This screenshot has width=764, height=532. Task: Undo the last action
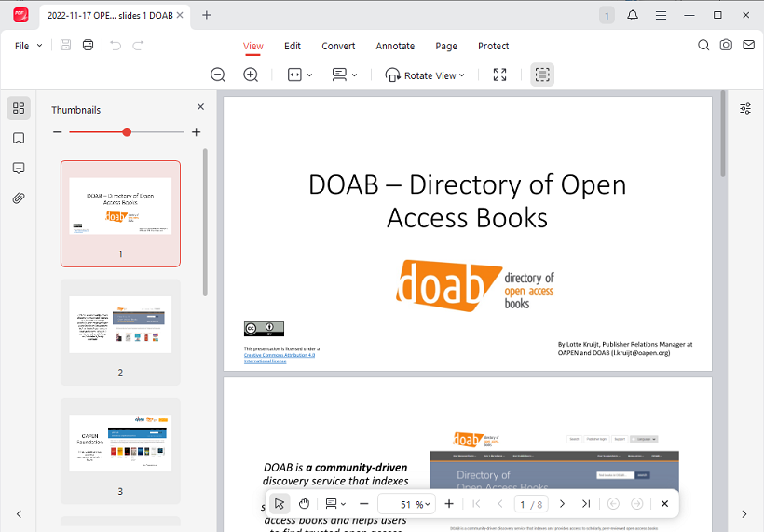click(x=116, y=46)
